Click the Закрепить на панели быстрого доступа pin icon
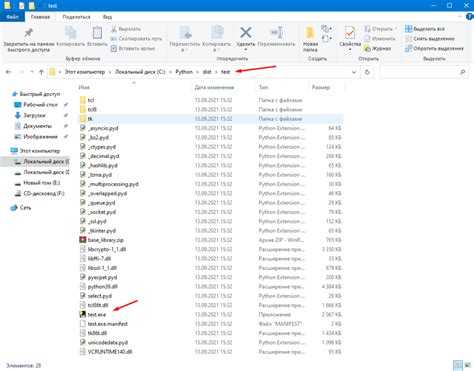474x371 pixels. pos(29,33)
